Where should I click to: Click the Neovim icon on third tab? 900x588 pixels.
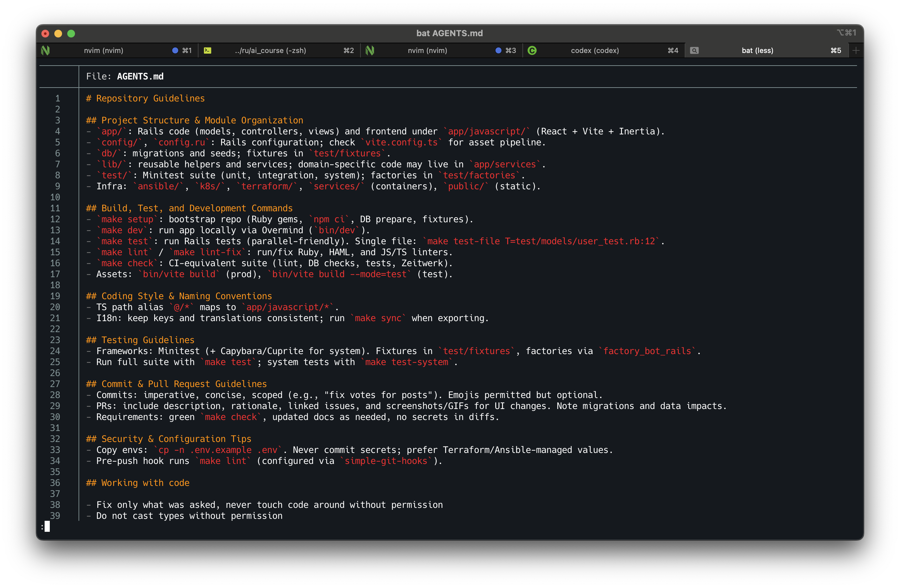coord(370,50)
